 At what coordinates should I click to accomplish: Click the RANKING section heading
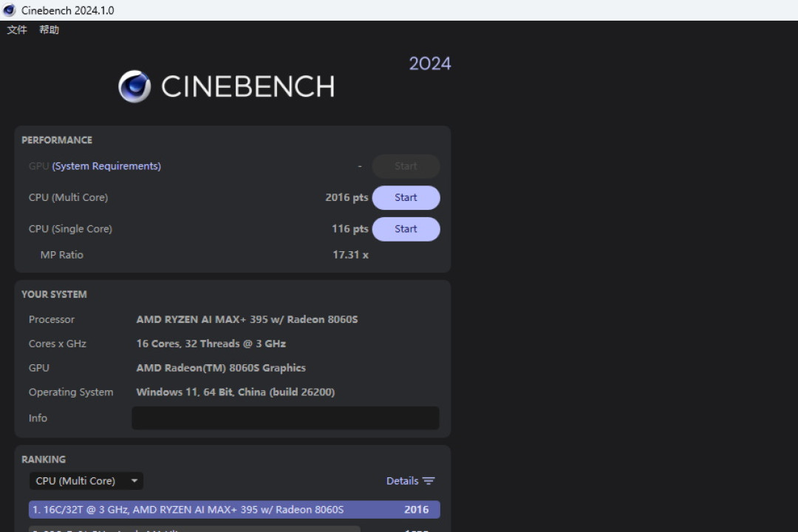44,459
